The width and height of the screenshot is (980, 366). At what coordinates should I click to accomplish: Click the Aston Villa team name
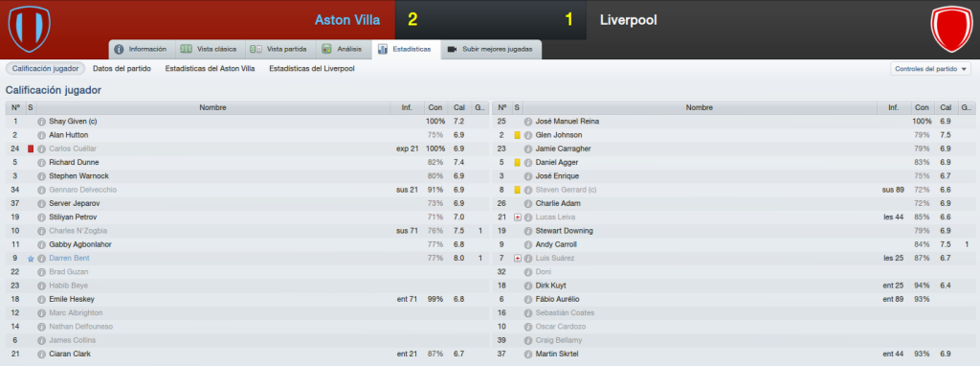346,20
